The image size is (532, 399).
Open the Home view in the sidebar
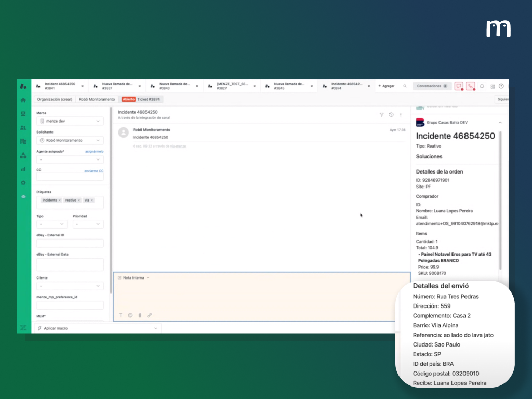[23, 100]
